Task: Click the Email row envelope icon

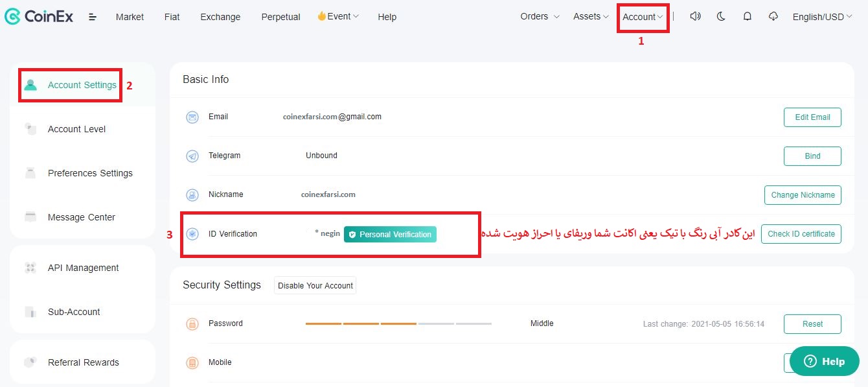Action: point(192,117)
